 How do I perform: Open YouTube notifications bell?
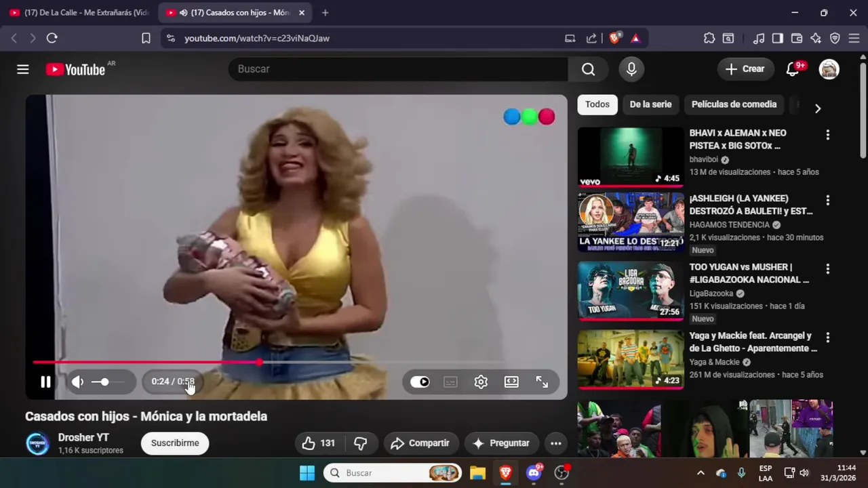tap(792, 69)
